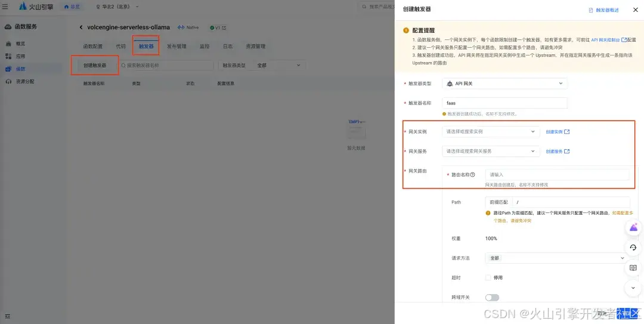Check the 超时 停用 checkbox
The height and width of the screenshot is (324, 644).
(x=488, y=278)
